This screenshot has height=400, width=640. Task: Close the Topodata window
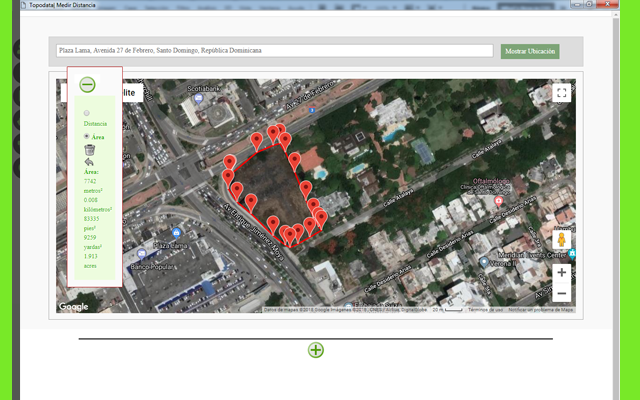pos(607,4)
